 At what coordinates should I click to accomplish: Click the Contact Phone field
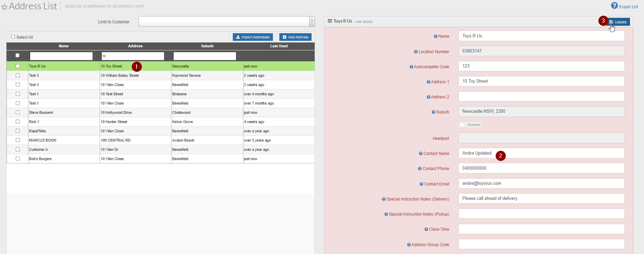542,168
